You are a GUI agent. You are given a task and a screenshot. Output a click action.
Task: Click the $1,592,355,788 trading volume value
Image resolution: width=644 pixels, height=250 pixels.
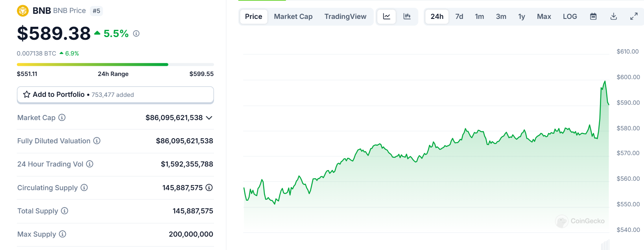(187, 164)
